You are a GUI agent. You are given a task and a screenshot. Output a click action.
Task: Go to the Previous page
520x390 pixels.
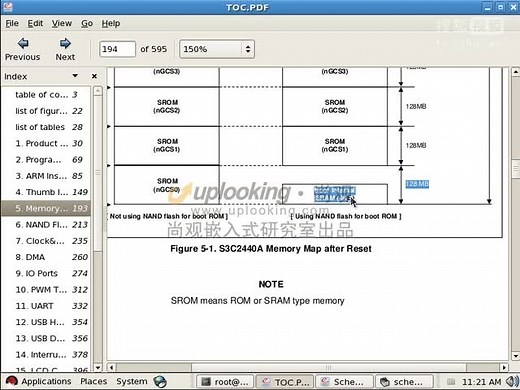click(23, 49)
